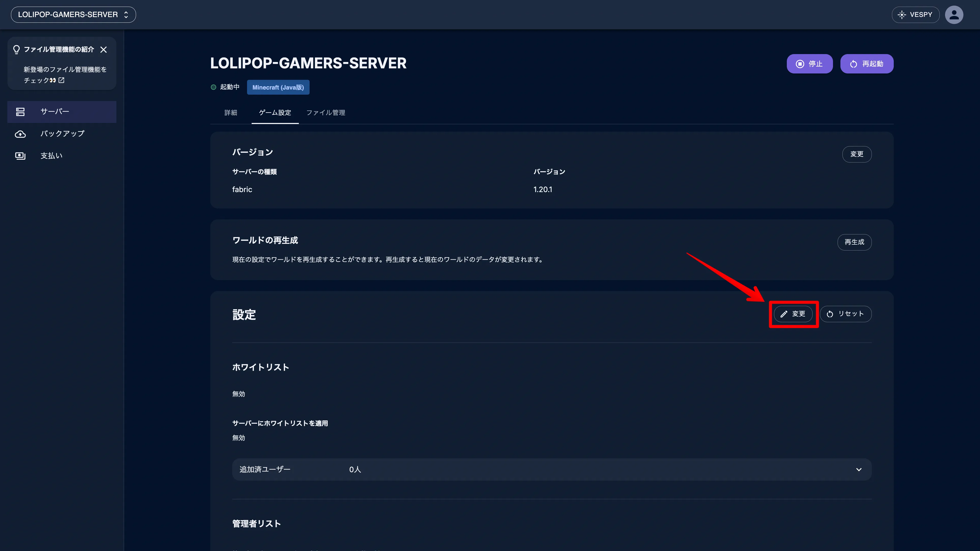The width and height of the screenshot is (980, 551).
Task: Click the Minecraft (Java版) badge
Action: click(x=278, y=87)
